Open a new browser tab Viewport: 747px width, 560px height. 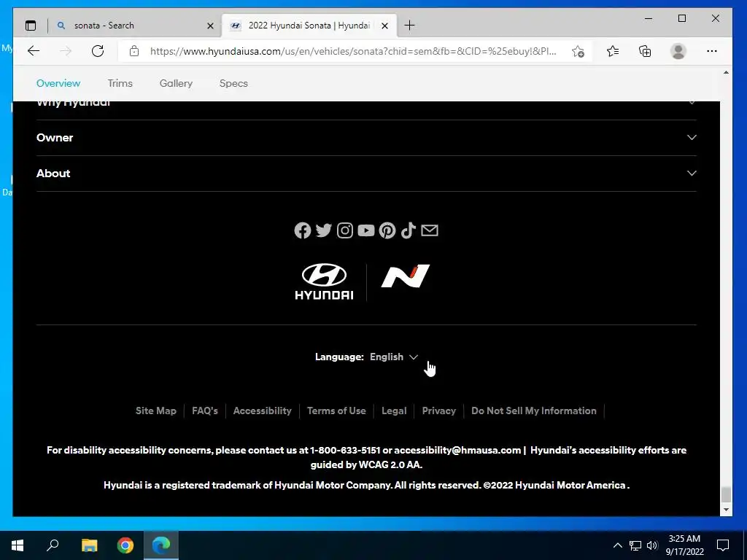tap(409, 26)
